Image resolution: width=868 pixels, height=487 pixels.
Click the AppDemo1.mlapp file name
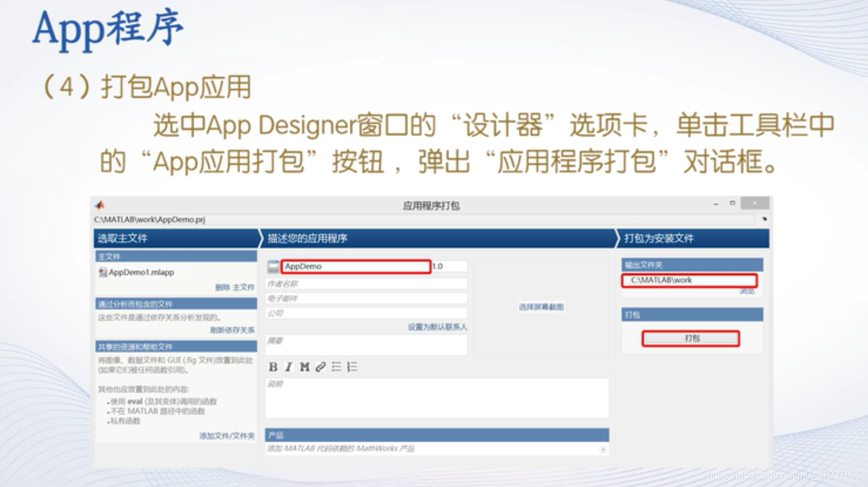coord(142,272)
